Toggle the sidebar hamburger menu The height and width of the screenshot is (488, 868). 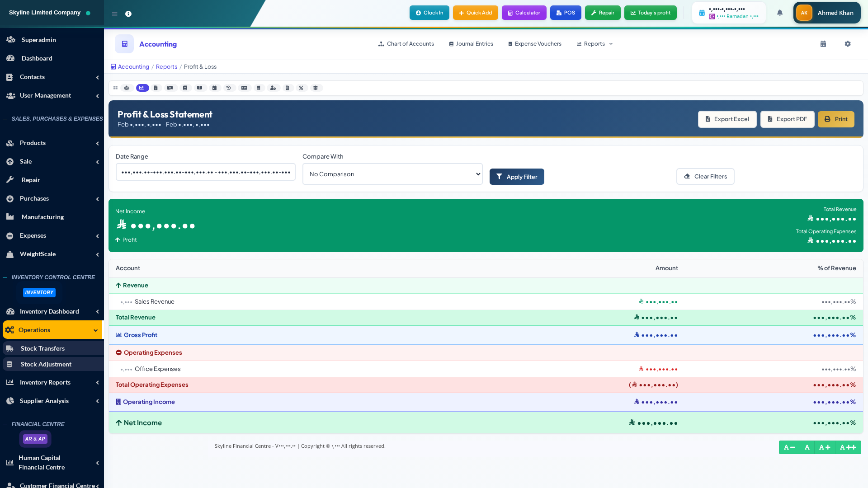coord(115,14)
